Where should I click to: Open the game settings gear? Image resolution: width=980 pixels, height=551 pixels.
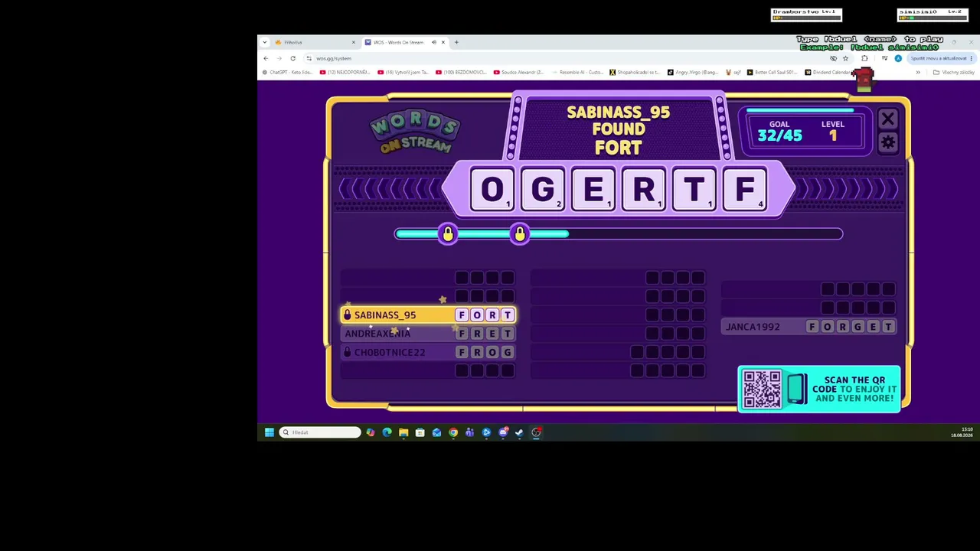tap(887, 142)
